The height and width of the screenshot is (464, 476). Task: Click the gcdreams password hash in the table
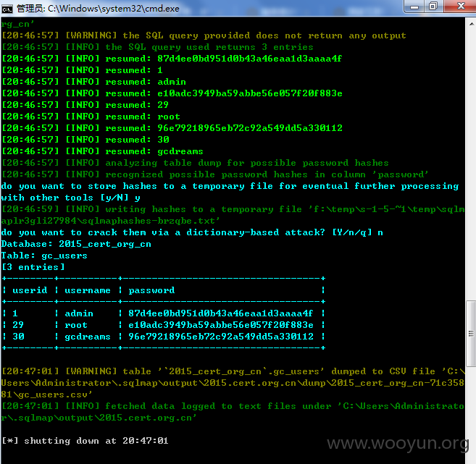point(221,337)
